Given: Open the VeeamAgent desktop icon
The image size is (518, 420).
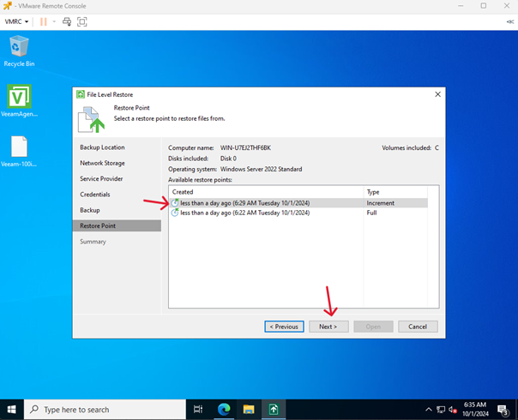Looking at the screenshot, I should (18, 100).
